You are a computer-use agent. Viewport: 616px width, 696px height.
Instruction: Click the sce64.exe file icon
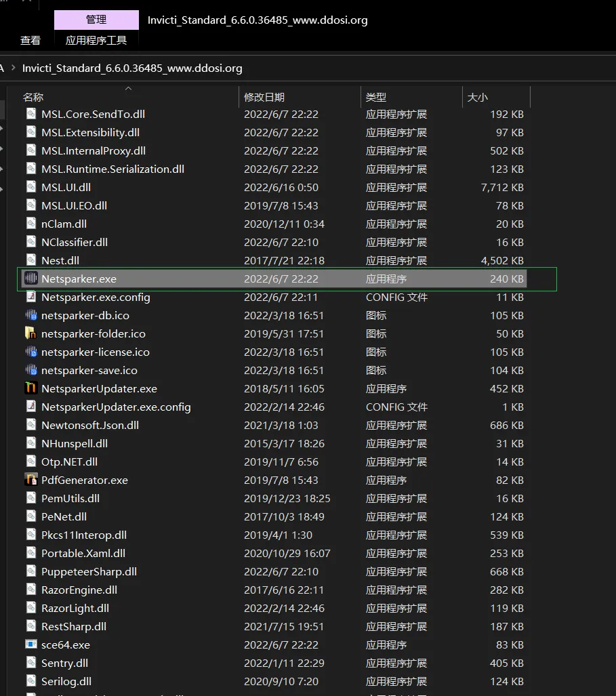coord(31,644)
